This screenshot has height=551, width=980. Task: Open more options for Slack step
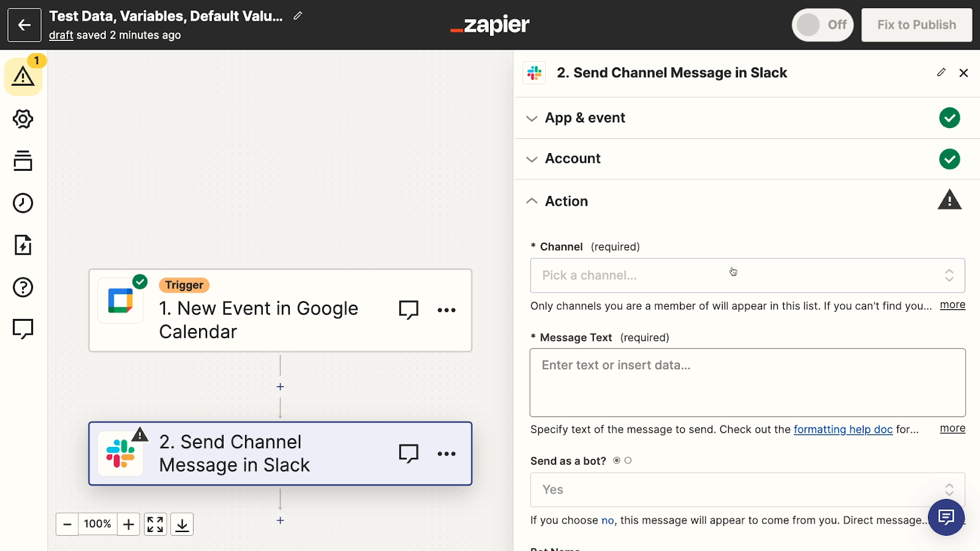pos(447,454)
